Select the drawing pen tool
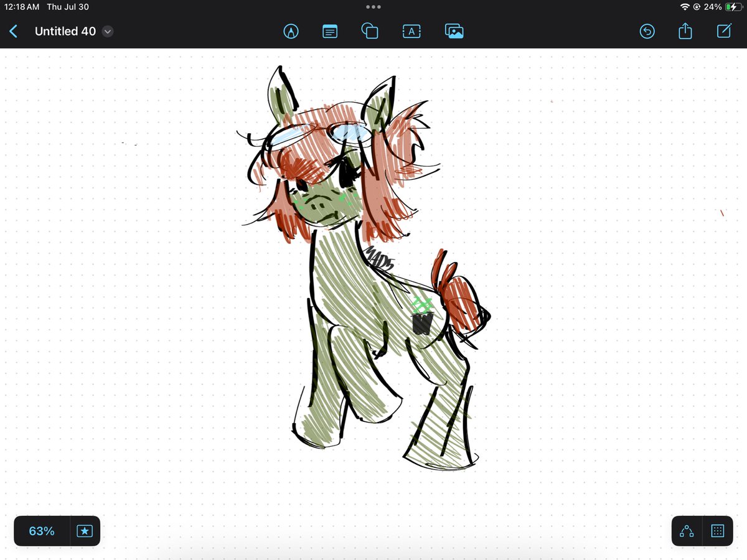Image resolution: width=747 pixels, height=560 pixels. coord(291,31)
